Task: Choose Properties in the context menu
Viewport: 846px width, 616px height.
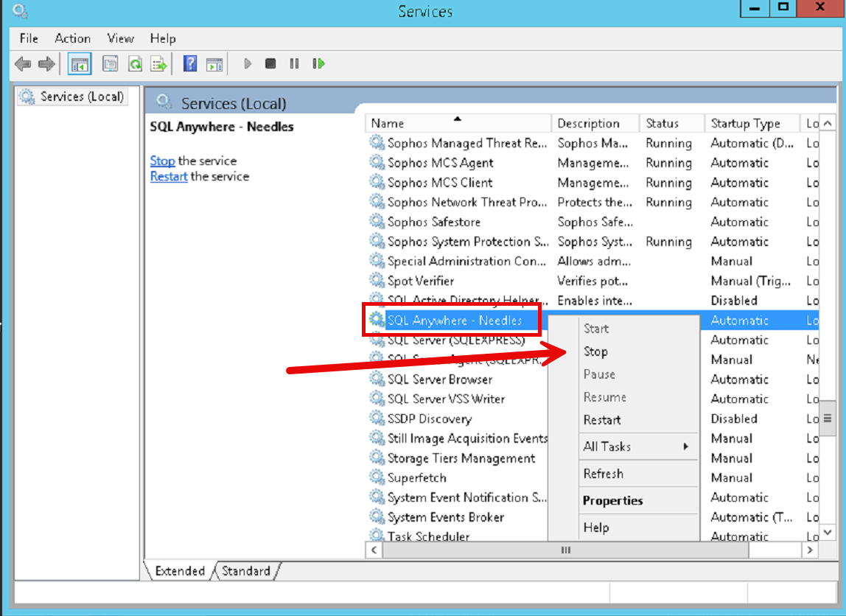Action: click(x=623, y=500)
